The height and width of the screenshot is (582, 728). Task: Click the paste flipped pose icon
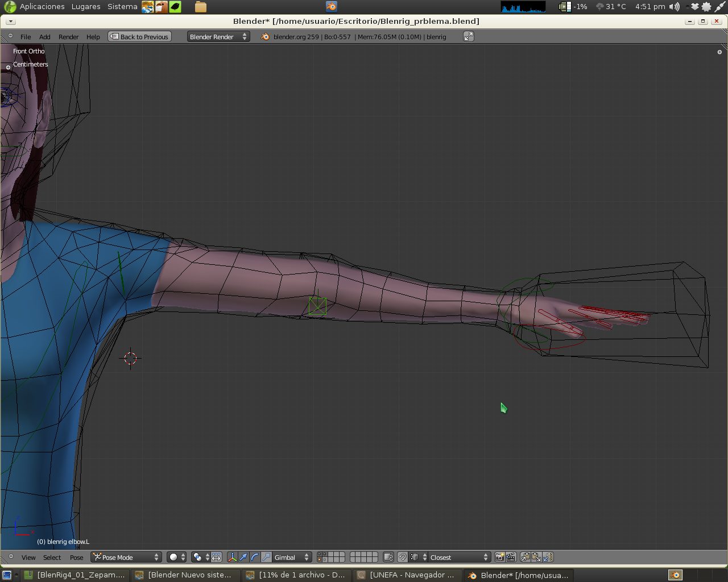point(548,557)
